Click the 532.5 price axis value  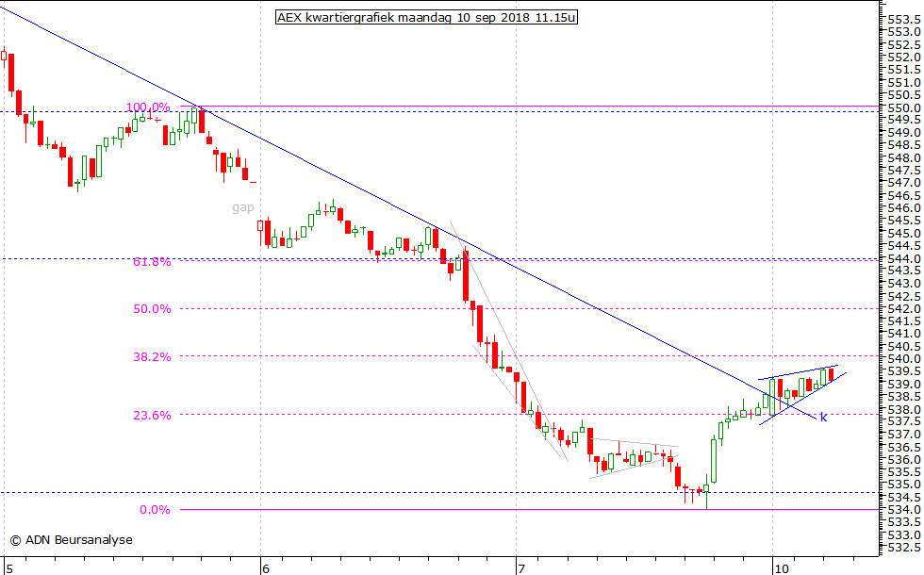(x=904, y=548)
